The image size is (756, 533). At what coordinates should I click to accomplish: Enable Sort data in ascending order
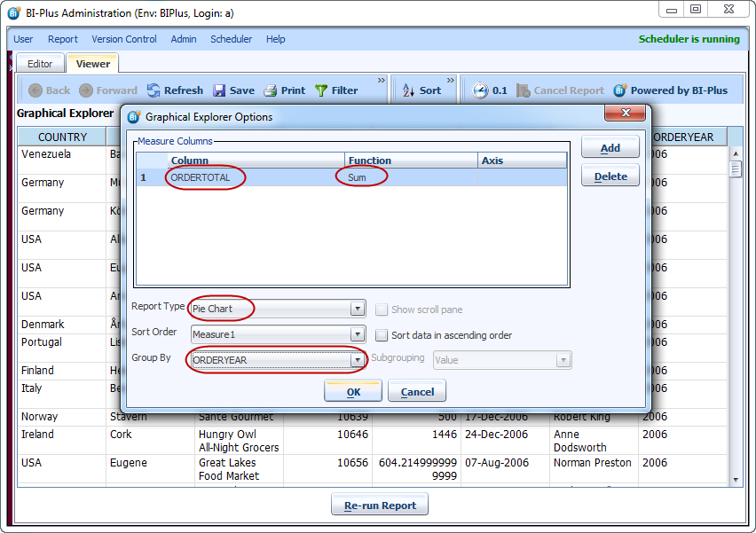pos(382,335)
